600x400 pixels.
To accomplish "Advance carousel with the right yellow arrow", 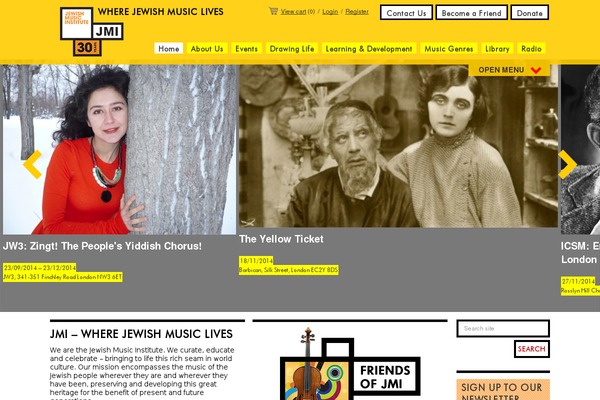I will (x=567, y=165).
